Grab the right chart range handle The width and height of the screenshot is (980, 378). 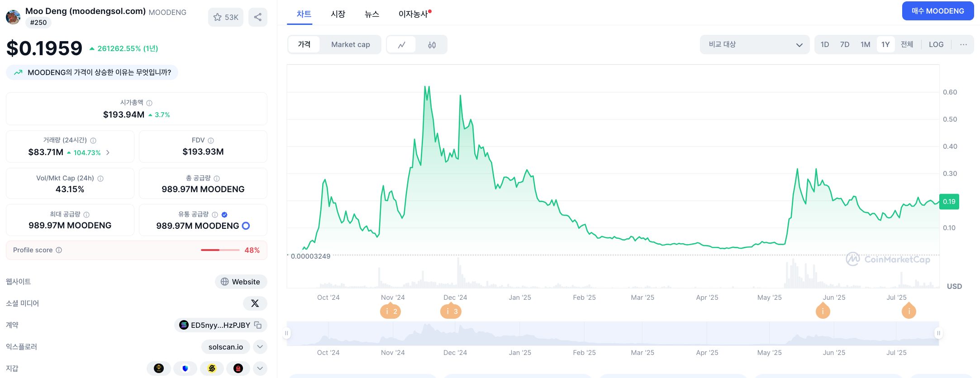click(938, 333)
